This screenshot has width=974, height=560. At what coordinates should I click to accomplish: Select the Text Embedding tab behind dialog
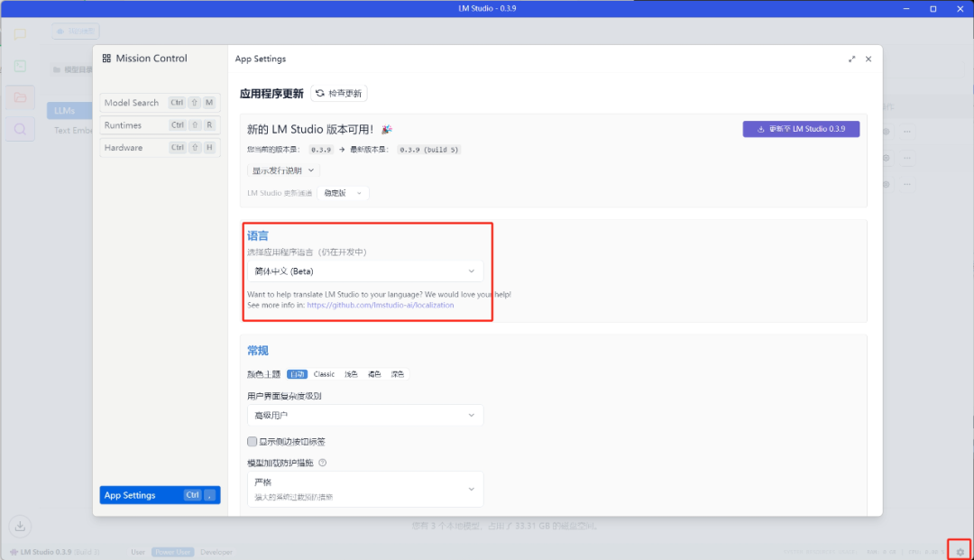(x=73, y=131)
